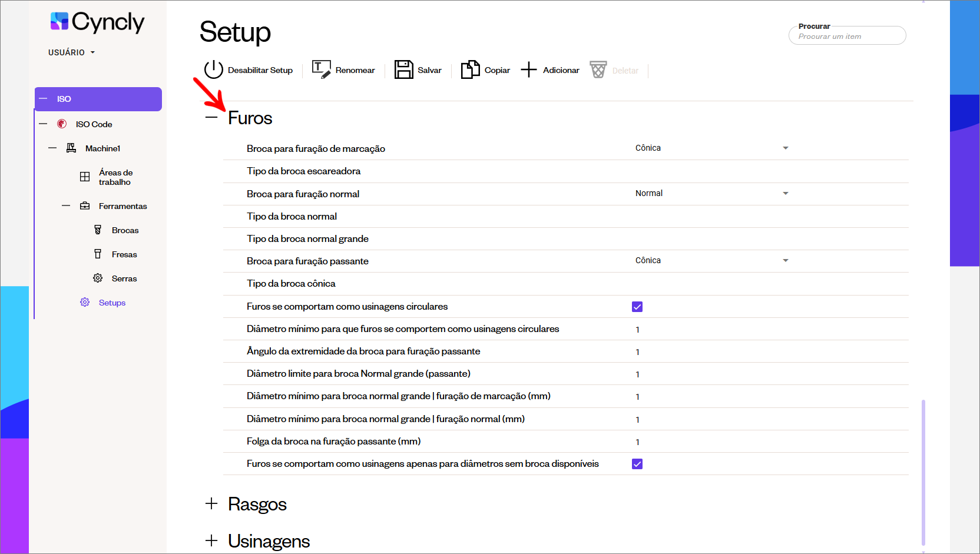Open 'Broca para furação normal' dropdown
The width and height of the screenshot is (980, 554).
click(x=711, y=193)
